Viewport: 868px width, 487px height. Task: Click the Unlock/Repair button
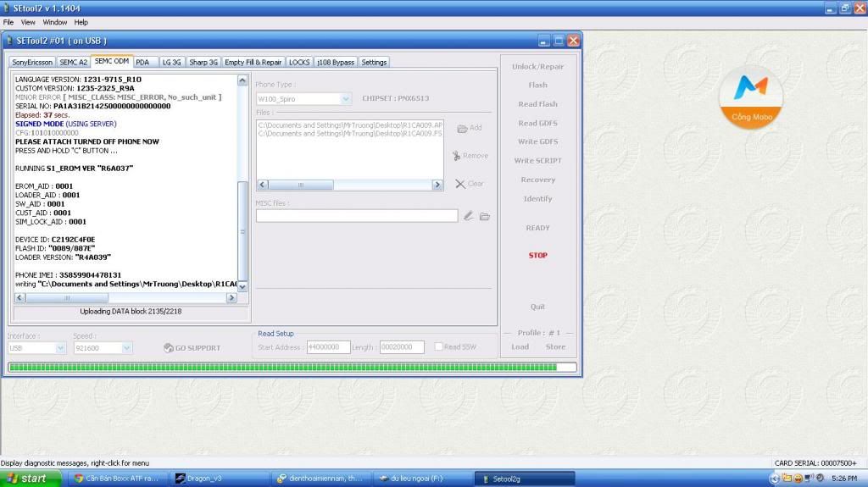(x=537, y=66)
